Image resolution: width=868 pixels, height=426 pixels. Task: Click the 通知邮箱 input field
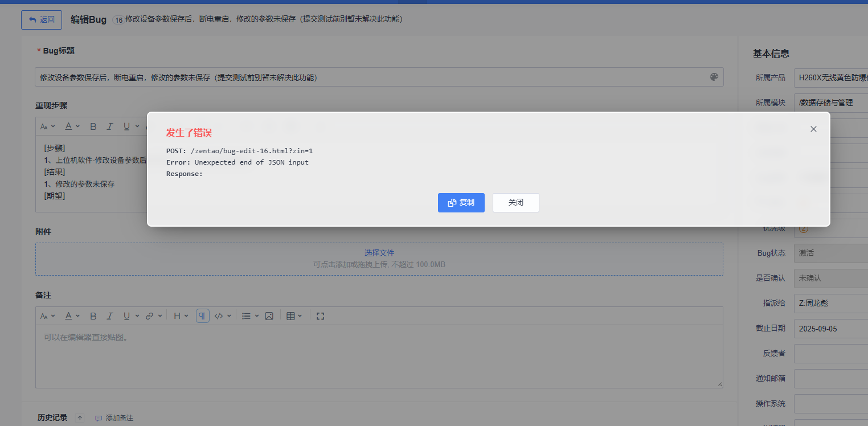[x=831, y=378]
